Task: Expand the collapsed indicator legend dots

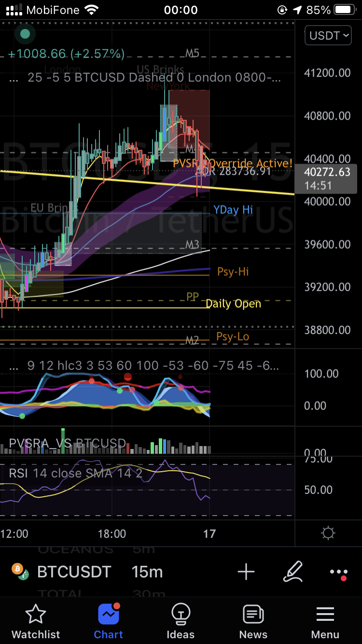Action: (14, 78)
